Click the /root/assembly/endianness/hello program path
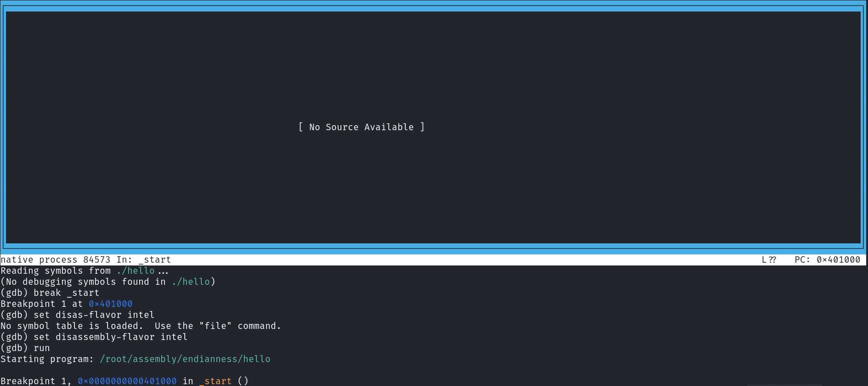868x386 pixels. point(185,359)
